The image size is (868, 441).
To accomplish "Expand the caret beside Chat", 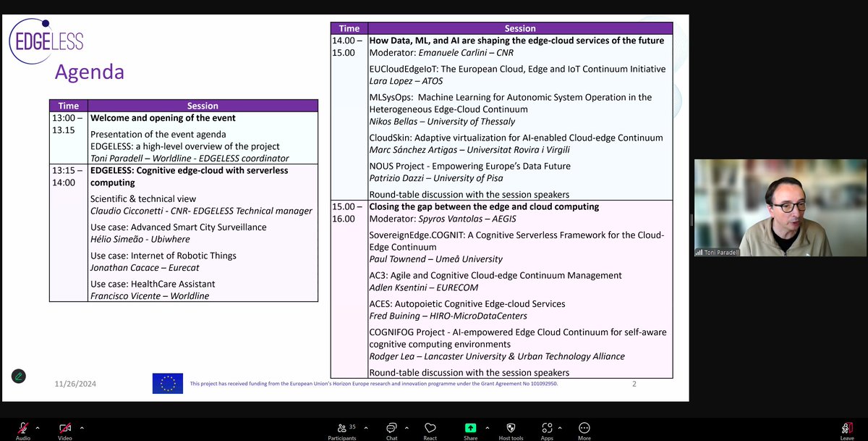I will tap(407, 427).
